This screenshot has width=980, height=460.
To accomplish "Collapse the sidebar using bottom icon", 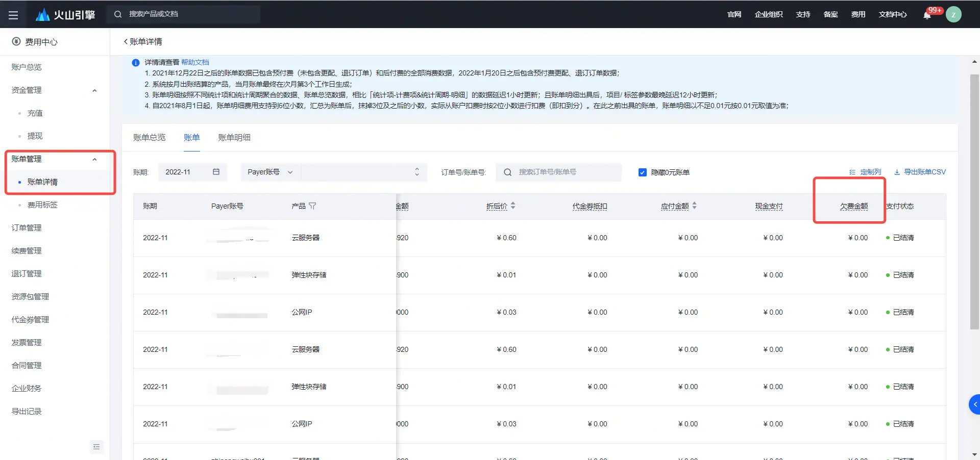I will (96, 447).
